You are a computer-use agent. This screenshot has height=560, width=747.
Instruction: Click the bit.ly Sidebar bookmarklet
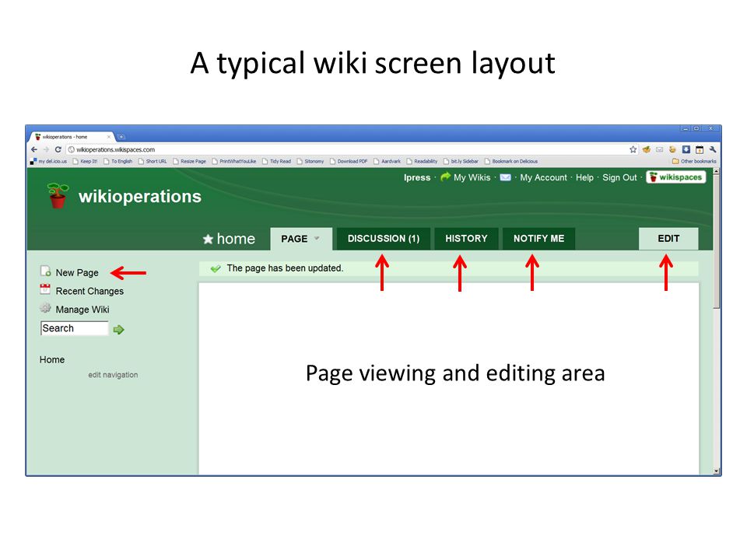coord(461,162)
